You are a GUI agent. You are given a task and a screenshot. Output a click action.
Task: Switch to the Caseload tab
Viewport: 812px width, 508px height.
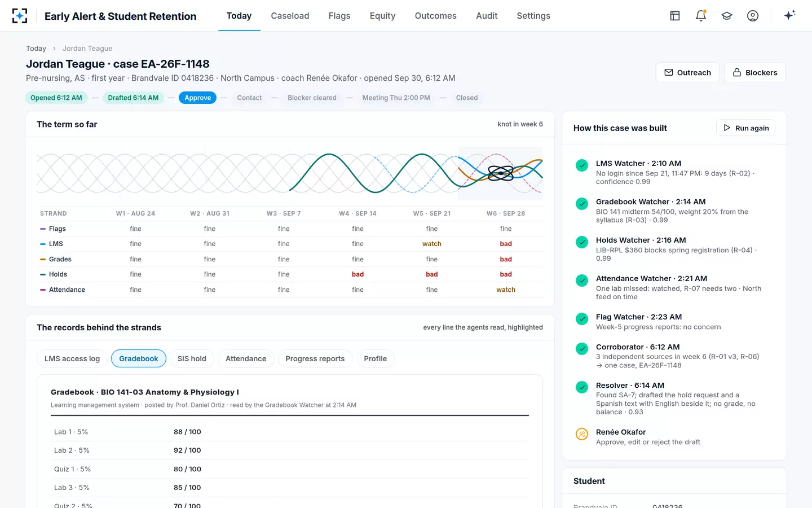(290, 16)
